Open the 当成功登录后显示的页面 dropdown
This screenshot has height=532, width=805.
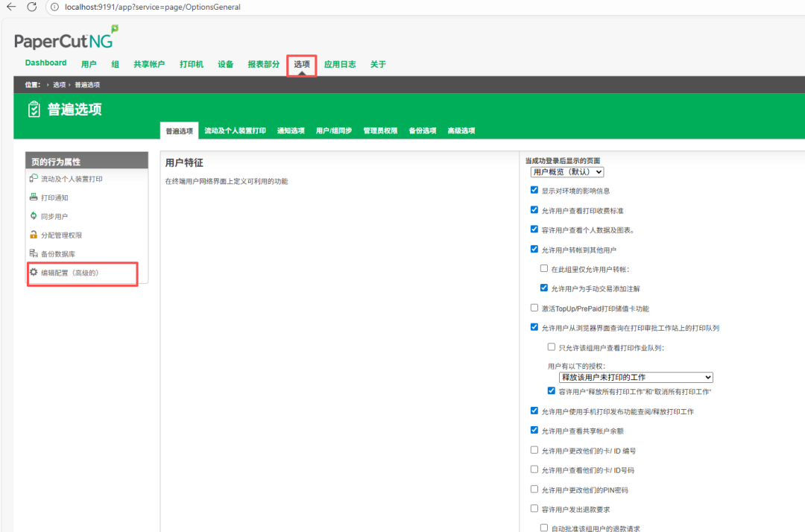tap(566, 171)
